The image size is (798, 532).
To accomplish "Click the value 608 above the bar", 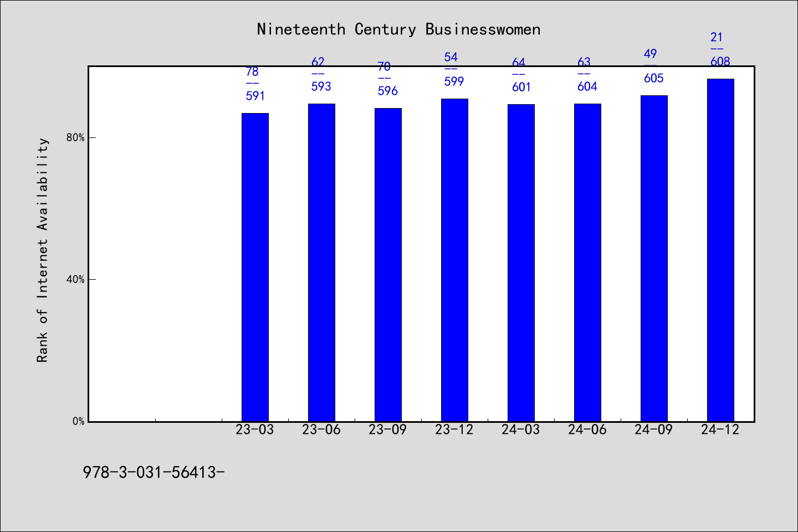I will coord(720,62).
